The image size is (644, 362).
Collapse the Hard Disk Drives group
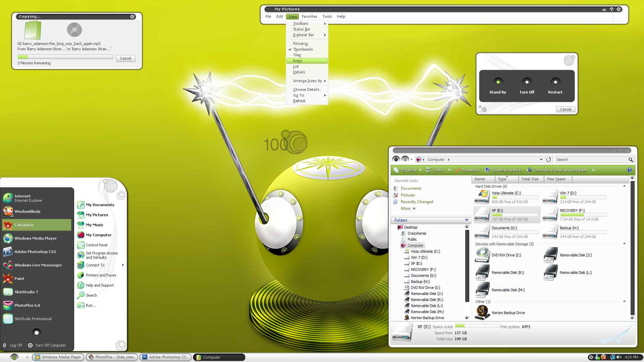[x=624, y=186]
